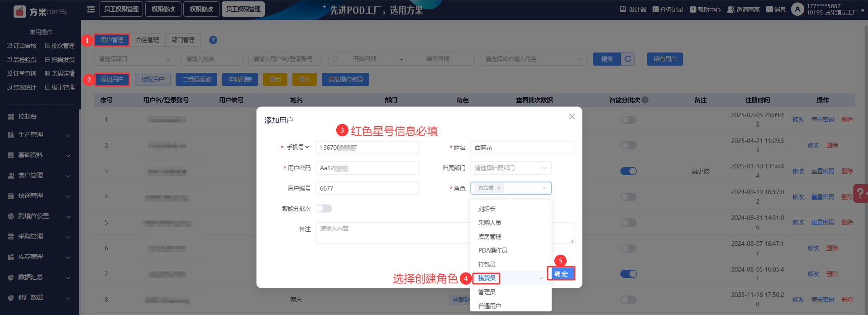Switch to 角色管理 tab

pos(148,40)
